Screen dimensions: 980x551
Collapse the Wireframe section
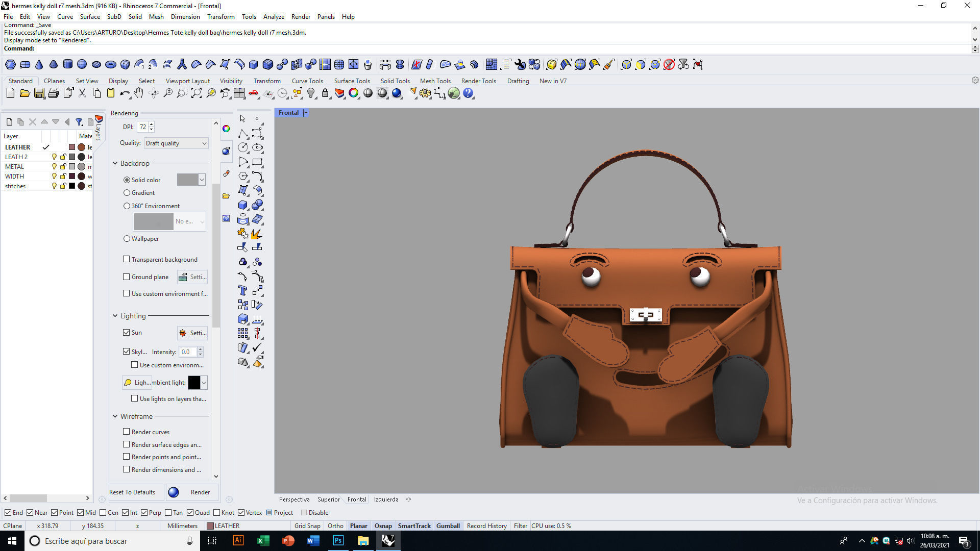pos(115,416)
